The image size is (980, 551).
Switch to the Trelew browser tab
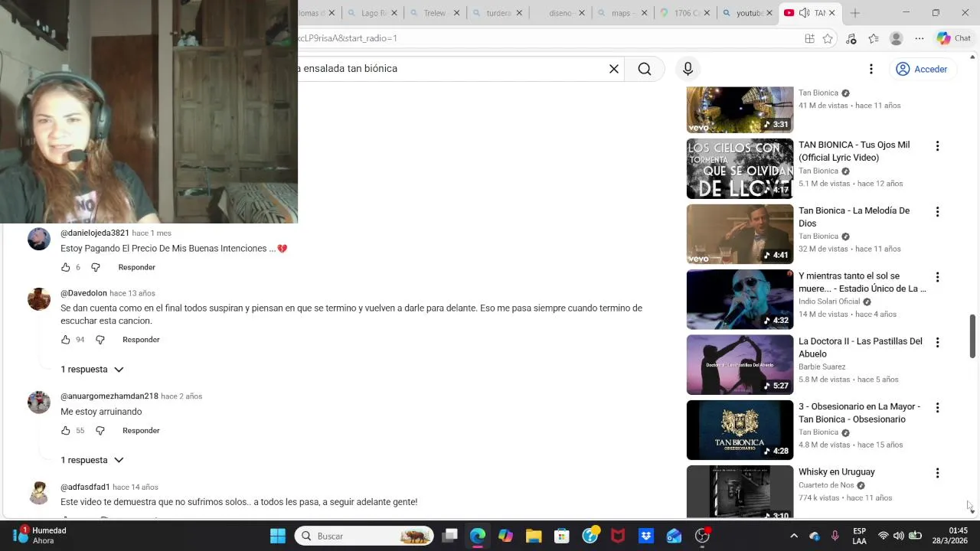pos(434,13)
